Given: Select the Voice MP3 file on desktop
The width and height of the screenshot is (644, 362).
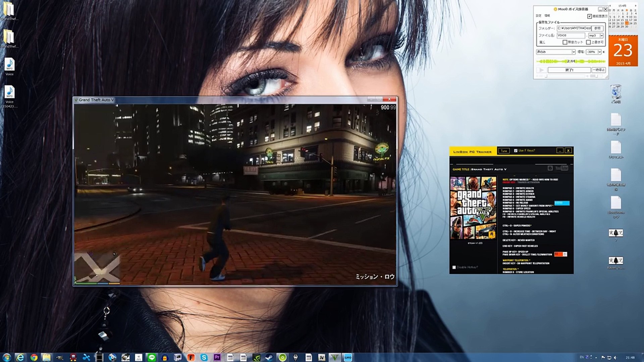Looking at the screenshot, I should [x=9, y=67].
